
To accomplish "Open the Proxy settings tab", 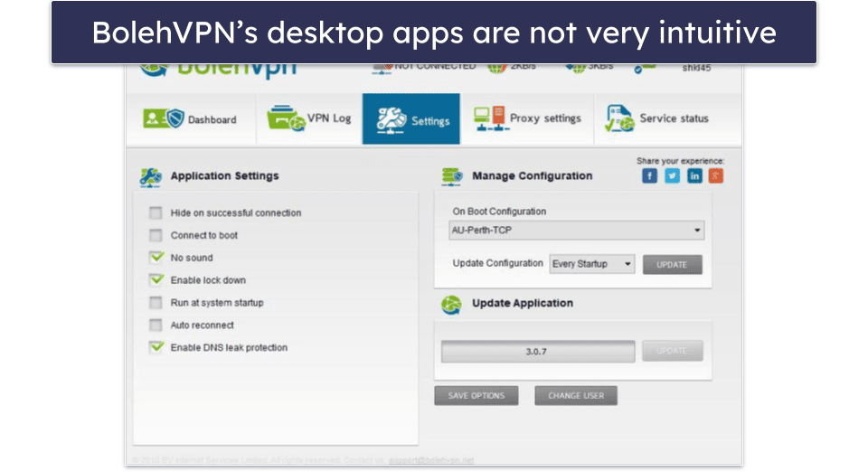I will (527, 119).
